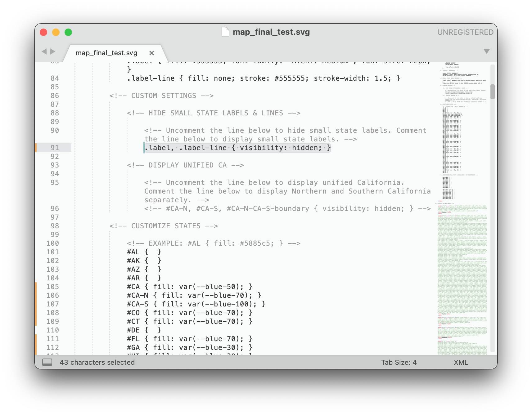Click the yellow minimize window button

(56, 32)
